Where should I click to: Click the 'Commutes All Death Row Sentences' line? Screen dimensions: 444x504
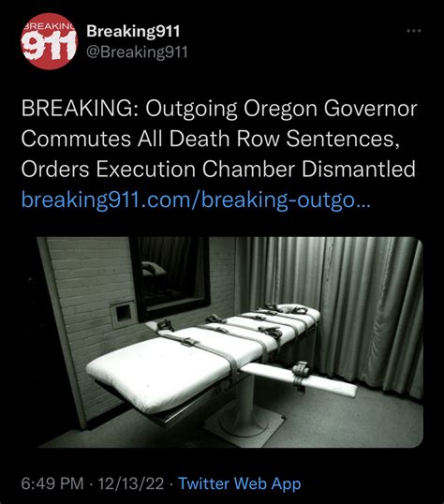[211, 139]
